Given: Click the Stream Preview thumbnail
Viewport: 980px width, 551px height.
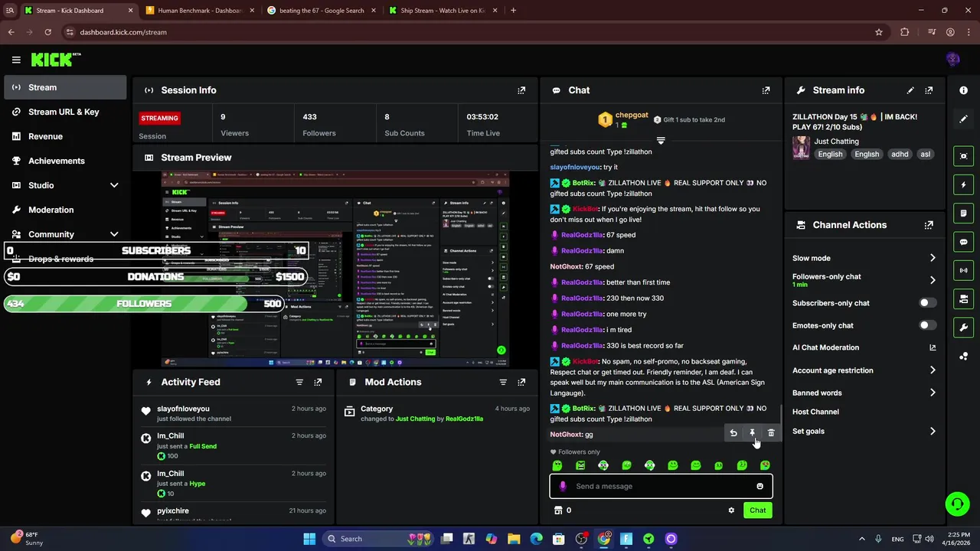Looking at the screenshot, I should tap(335, 269).
